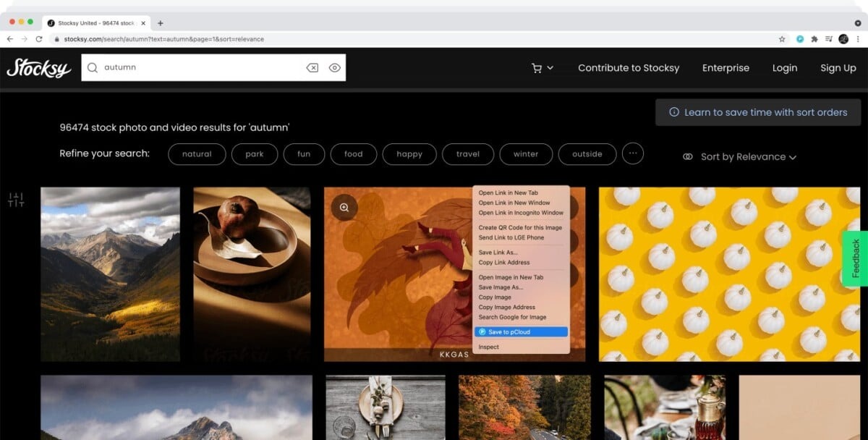
Task: Switch to the Stocksy United browser tab
Action: click(95, 23)
